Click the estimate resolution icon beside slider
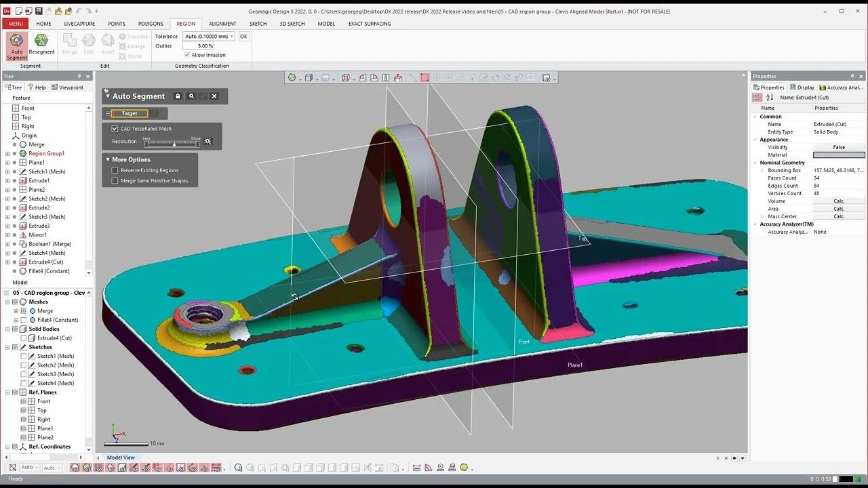Image resolution: width=868 pixels, height=488 pixels. (x=208, y=142)
